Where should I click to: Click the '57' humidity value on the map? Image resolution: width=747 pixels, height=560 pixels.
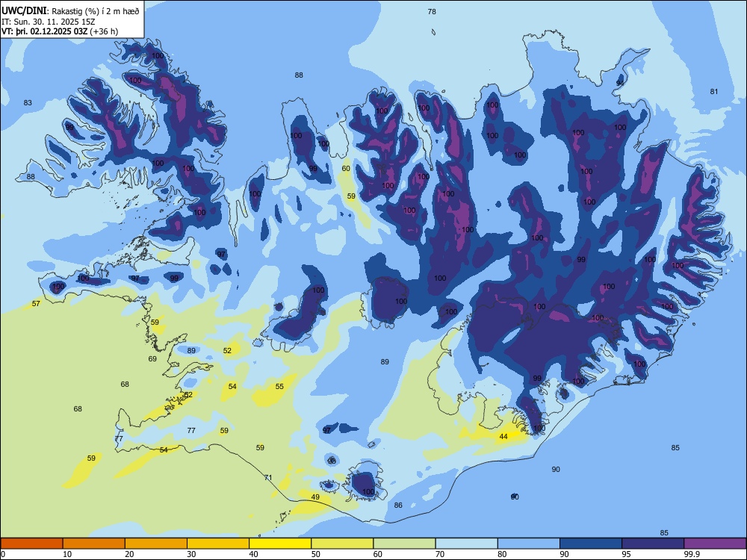point(36,303)
